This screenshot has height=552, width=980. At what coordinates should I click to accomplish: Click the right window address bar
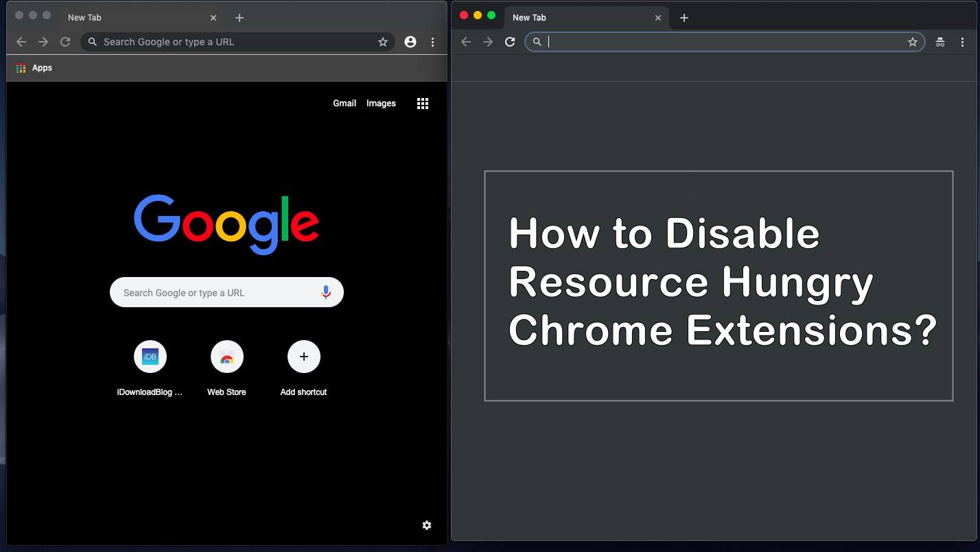pyautogui.click(x=725, y=42)
